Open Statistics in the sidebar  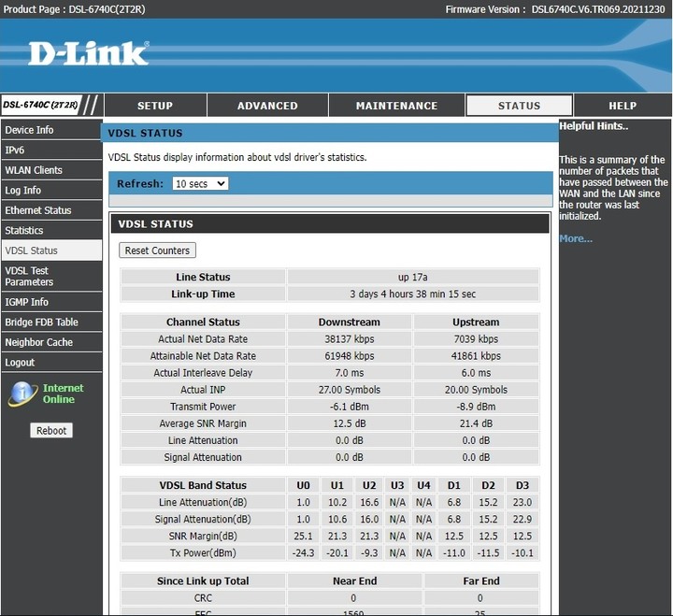(x=51, y=231)
